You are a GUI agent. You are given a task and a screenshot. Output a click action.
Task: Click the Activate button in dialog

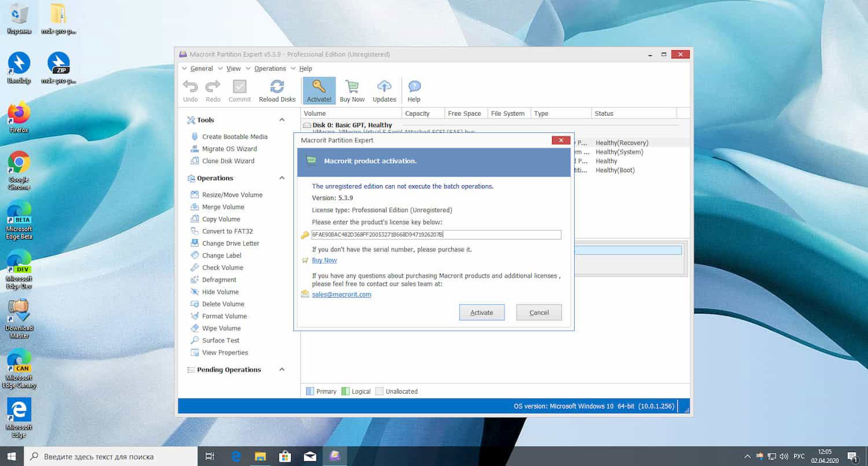481,312
